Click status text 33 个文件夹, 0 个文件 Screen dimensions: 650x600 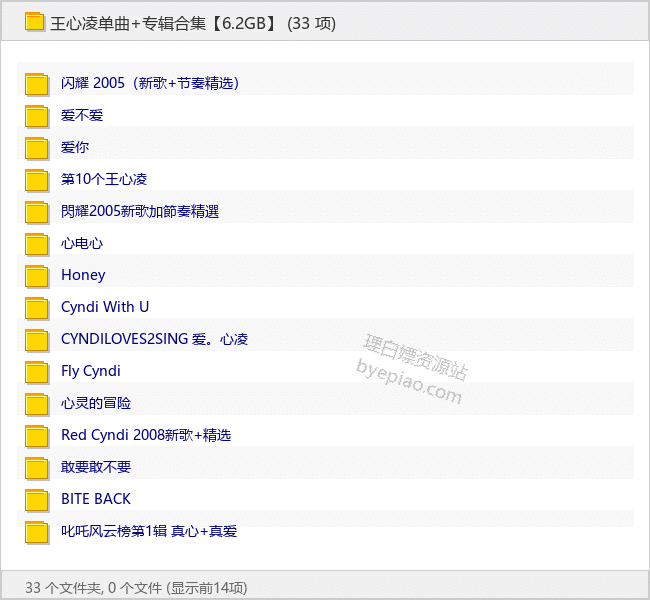coord(94,588)
